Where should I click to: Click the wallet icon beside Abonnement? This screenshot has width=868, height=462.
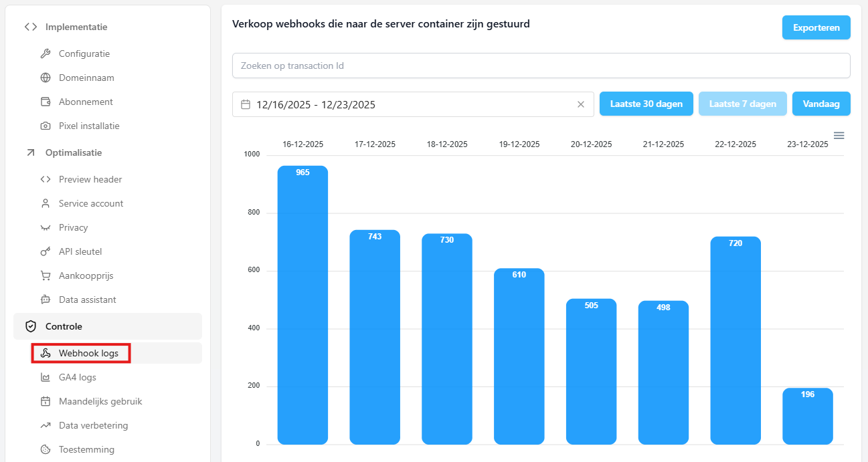(x=46, y=102)
